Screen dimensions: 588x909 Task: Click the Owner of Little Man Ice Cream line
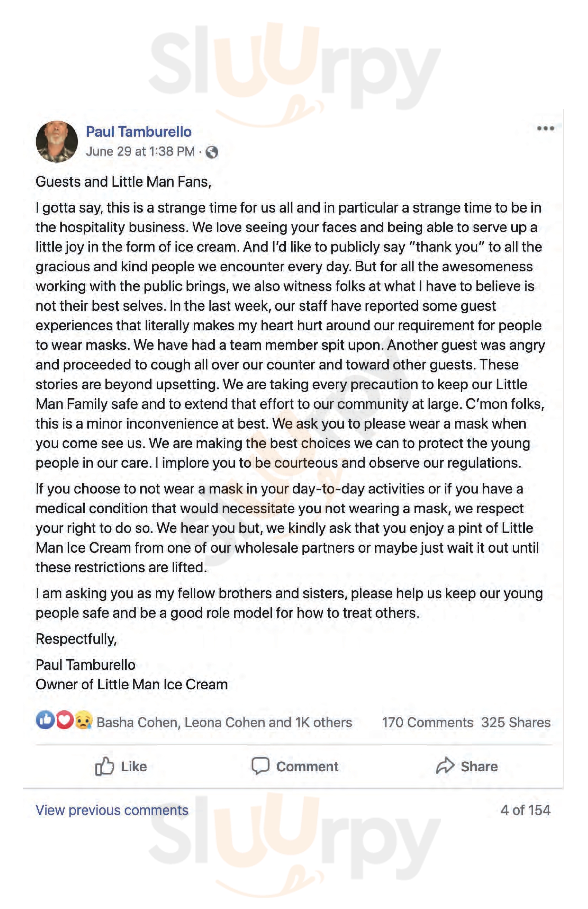[x=131, y=684]
